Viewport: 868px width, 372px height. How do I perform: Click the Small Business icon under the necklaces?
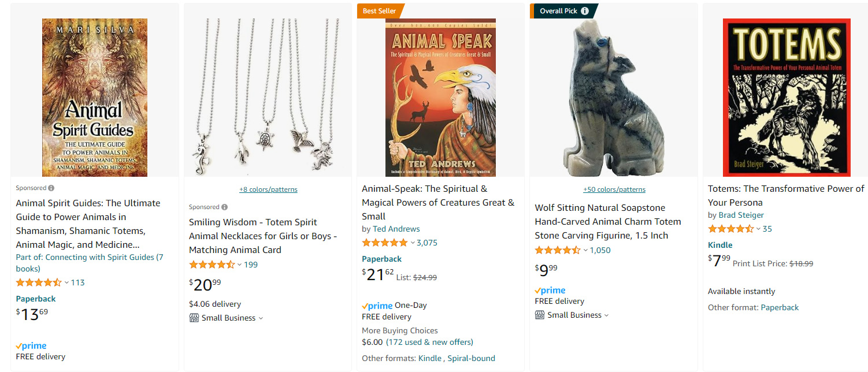click(x=194, y=318)
